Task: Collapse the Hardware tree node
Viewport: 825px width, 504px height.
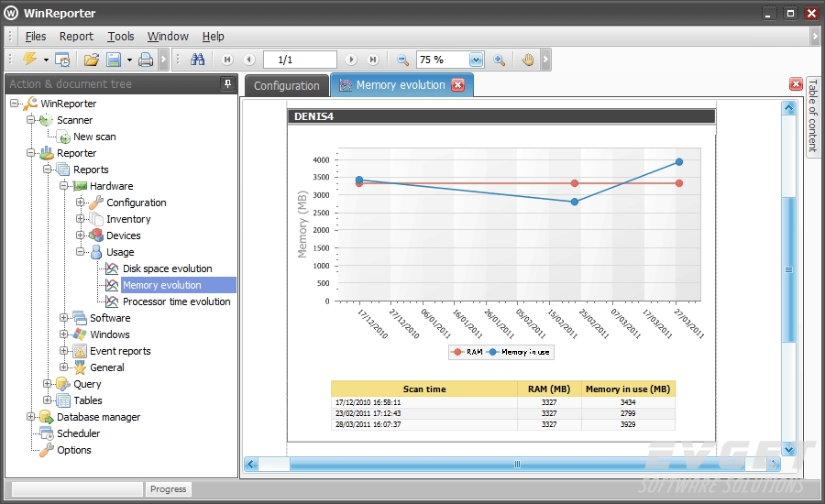Action: (x=63, y=186)
